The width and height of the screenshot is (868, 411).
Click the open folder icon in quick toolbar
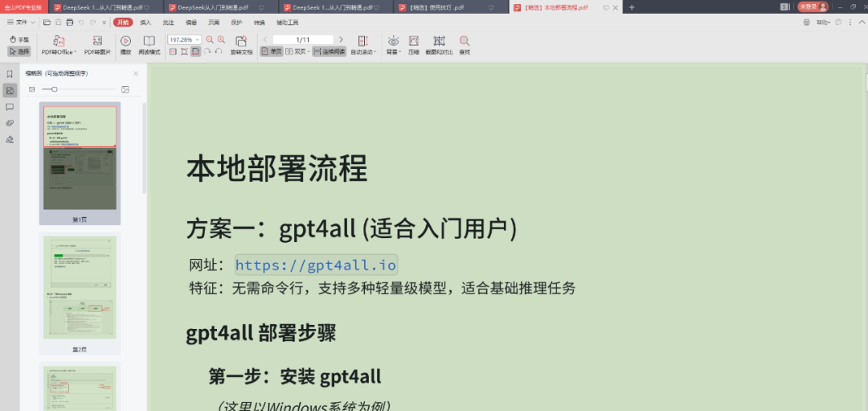[x=47, y=23]
